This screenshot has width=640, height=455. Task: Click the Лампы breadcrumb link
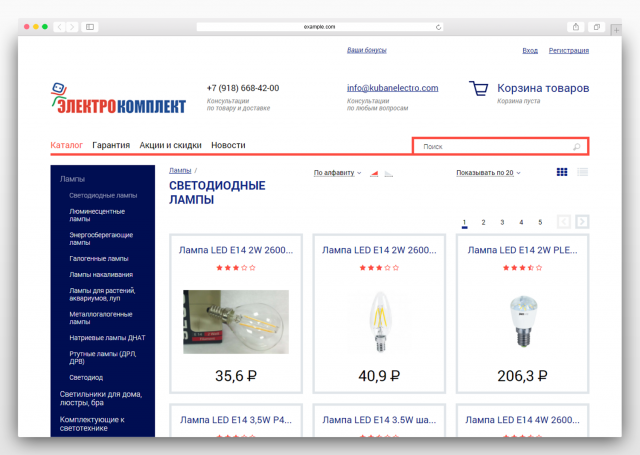pos(180,171)
